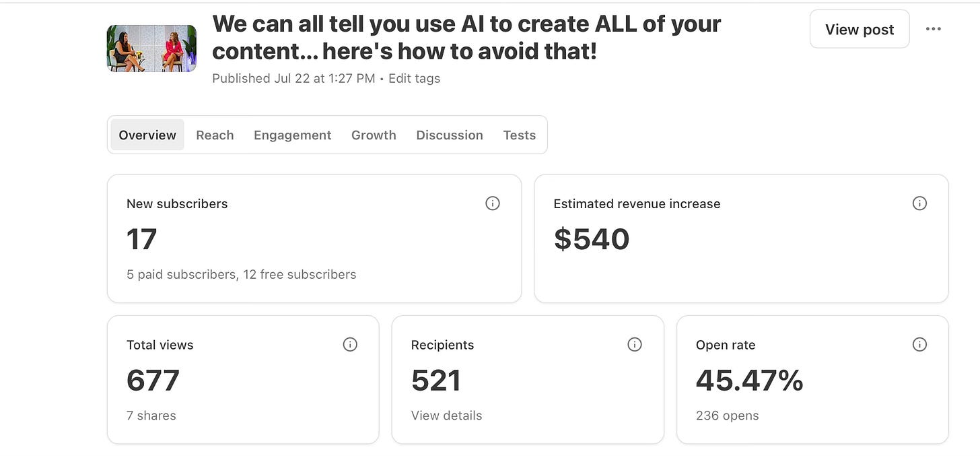Screen dimensions: 980x456
Task: Click info icon on Estimated revenue increase card
Action: (x=919, y=203)
